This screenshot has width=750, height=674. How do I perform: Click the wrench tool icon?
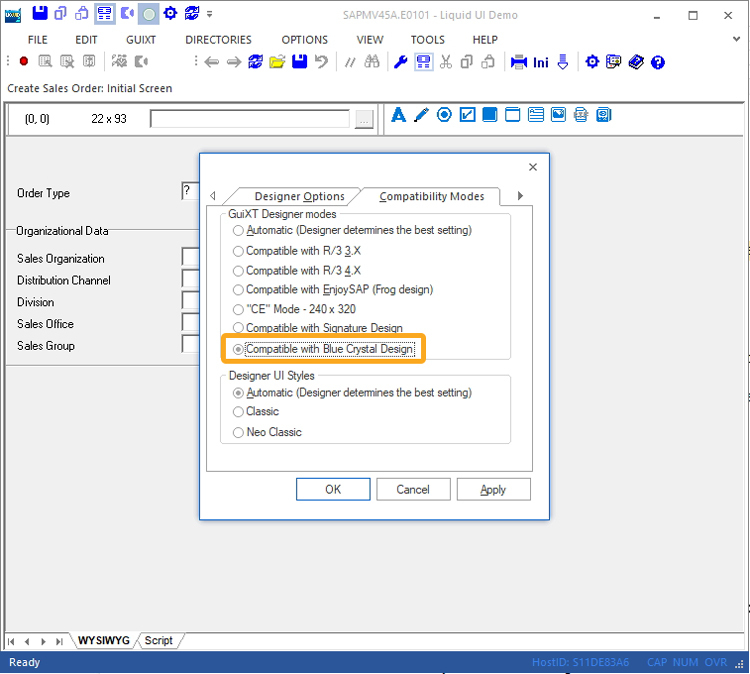(x=400, y=62)
